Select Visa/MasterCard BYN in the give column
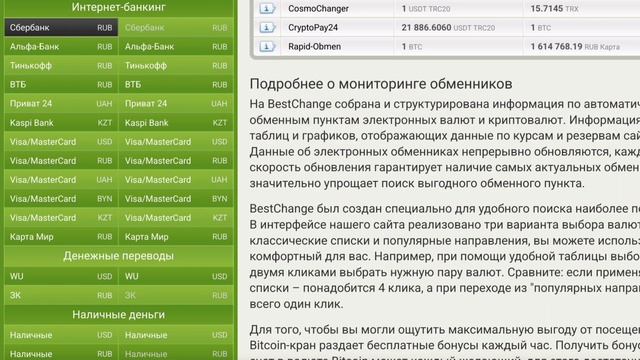This screenshot has height=360, width=640. coord(61,199)
